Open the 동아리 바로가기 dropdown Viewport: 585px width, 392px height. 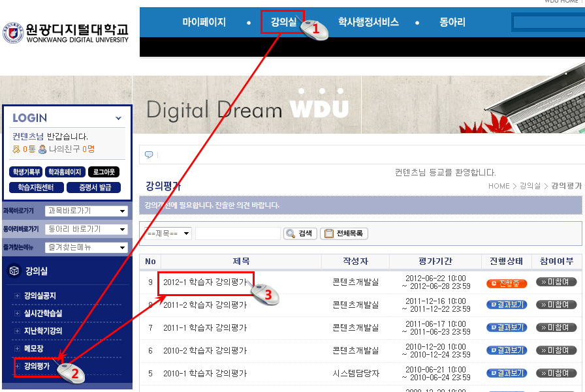tap(86, 229)
